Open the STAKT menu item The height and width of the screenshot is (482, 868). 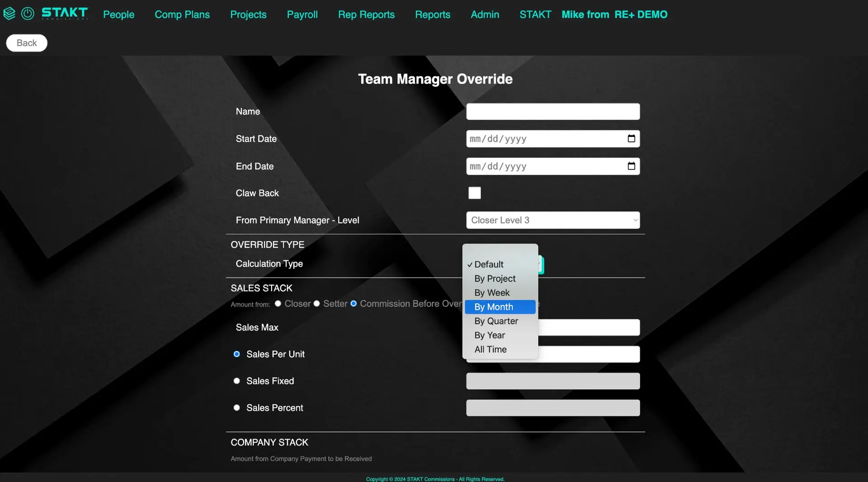click(535, 14)
